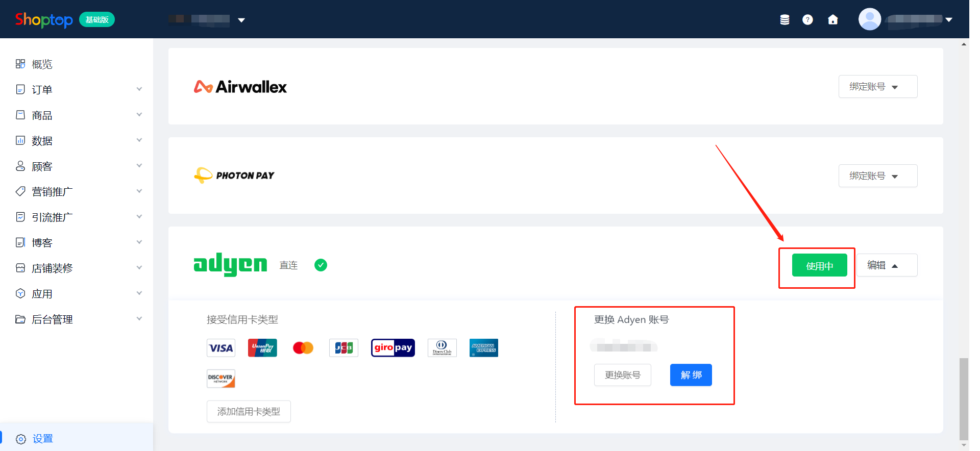Click the 引流推广 sidebar icon
The height and width of the screenshot is (451, 980).
click(20, 217)
